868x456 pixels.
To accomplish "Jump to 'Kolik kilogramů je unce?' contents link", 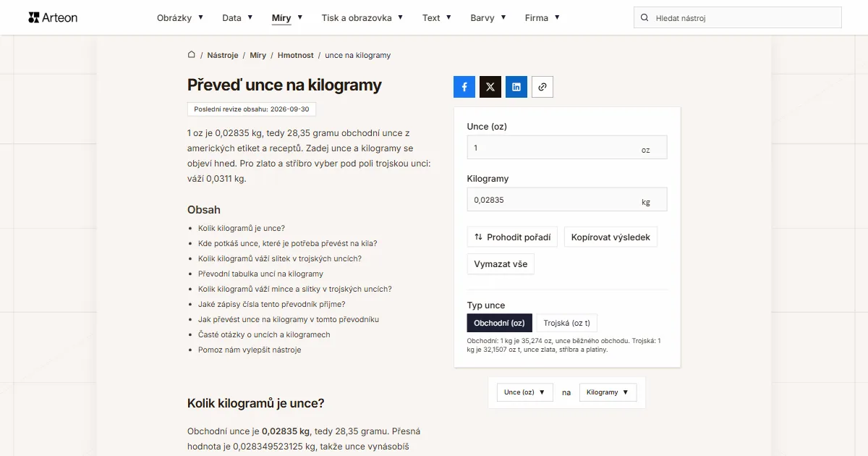I will [x=242, y=228].
